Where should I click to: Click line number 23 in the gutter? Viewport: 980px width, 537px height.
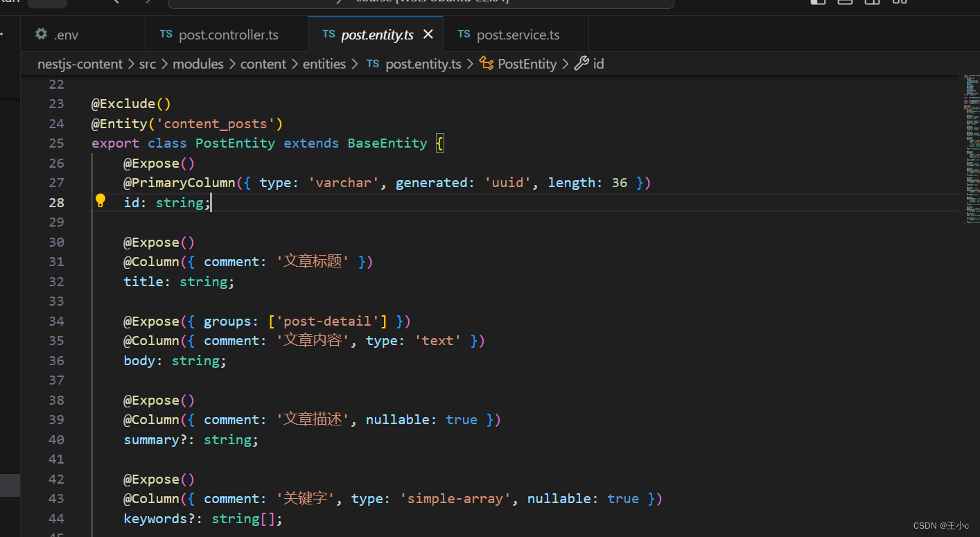56,104
